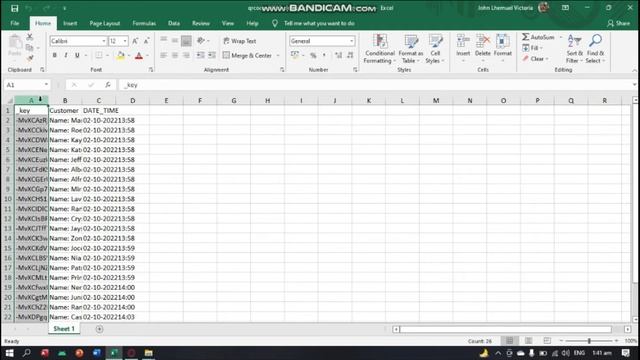This screenshot has height=360, width=640.
Task: Open the File menu tab
Action: [x=15, y=23]
